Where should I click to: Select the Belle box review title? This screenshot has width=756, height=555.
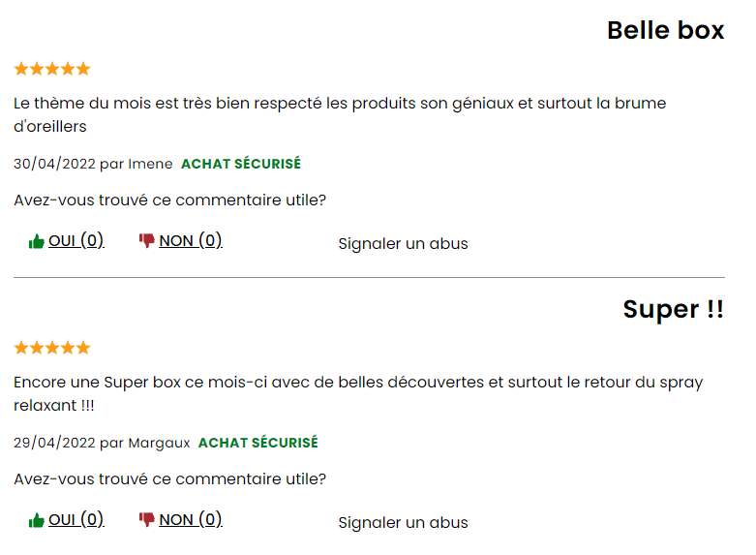coord(665,30)
